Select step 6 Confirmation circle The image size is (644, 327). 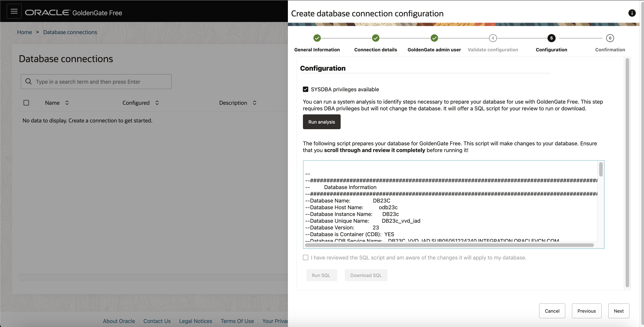[610, 38]
